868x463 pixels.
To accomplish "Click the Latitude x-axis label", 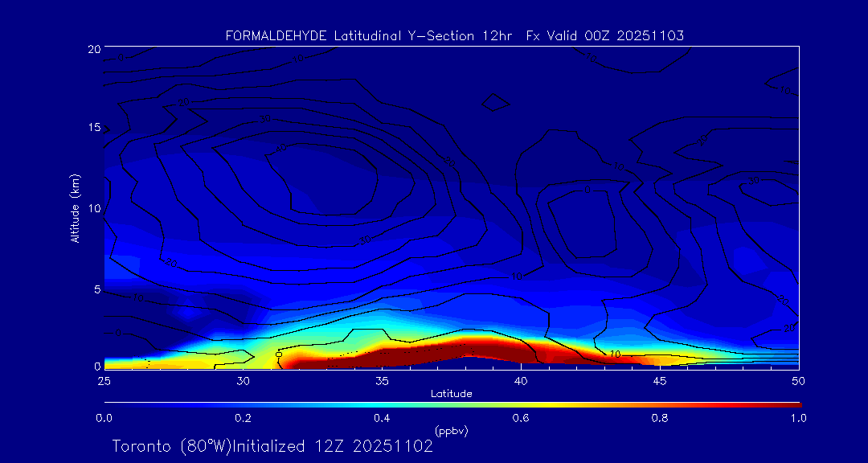I will [451, 393].
